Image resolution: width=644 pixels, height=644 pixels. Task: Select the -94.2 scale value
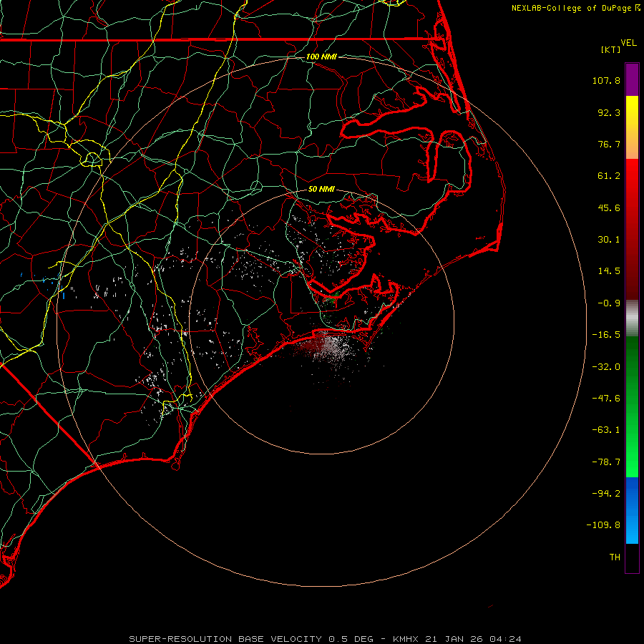606,494
